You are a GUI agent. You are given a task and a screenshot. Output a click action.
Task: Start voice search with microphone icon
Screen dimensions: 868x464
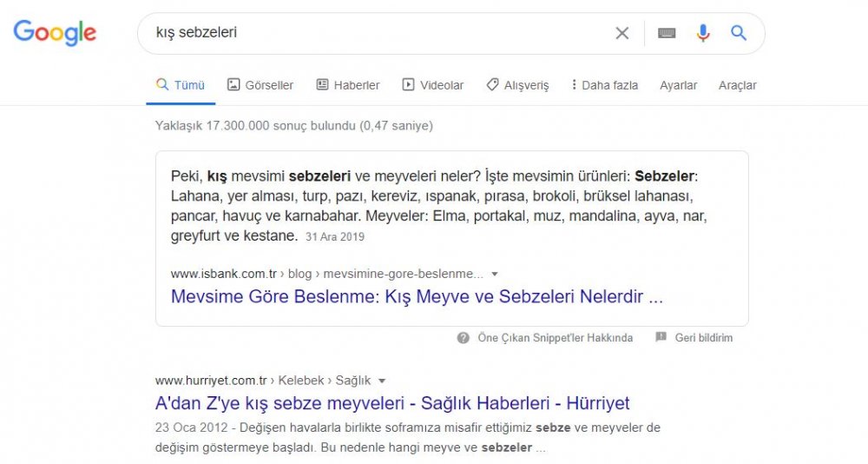(703, 33)
